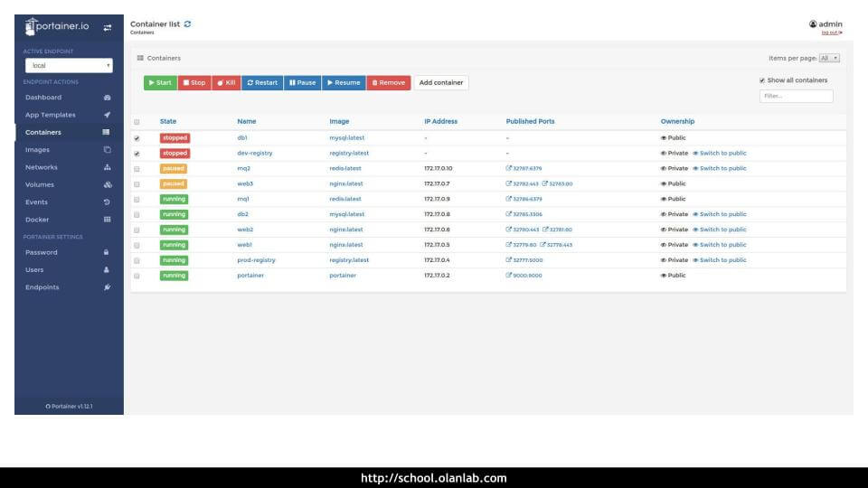Open Images in the sidebar menu
The height and width of the screenshot is (488, 868).
click(x=38, y=150)
